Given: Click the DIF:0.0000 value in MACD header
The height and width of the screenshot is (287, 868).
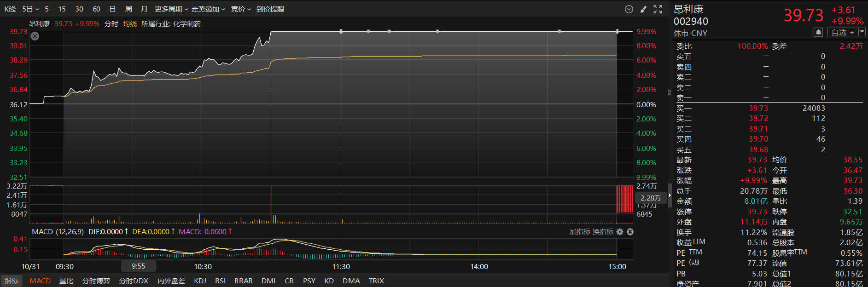Looking at the screenshot, I should 106,232.
